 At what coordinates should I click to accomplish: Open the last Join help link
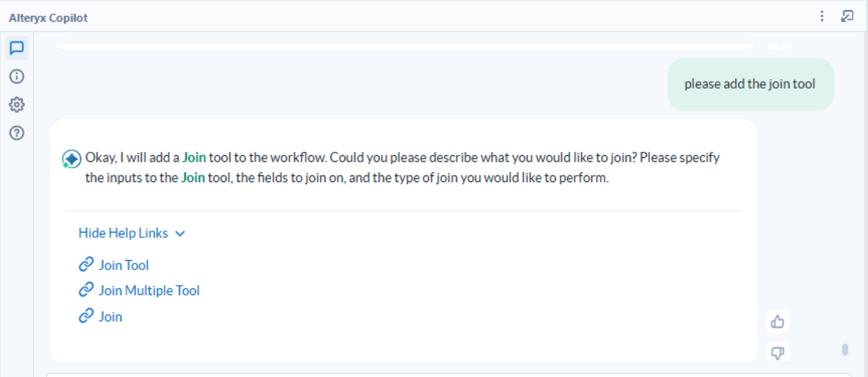pyautogui.click(x=110, y=317)
